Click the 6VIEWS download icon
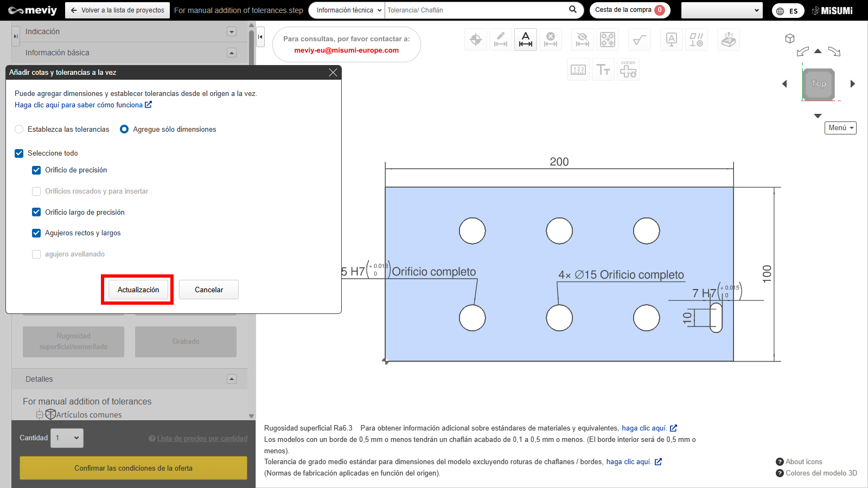Viewport: 868px width, 488px height. point(628,70)
